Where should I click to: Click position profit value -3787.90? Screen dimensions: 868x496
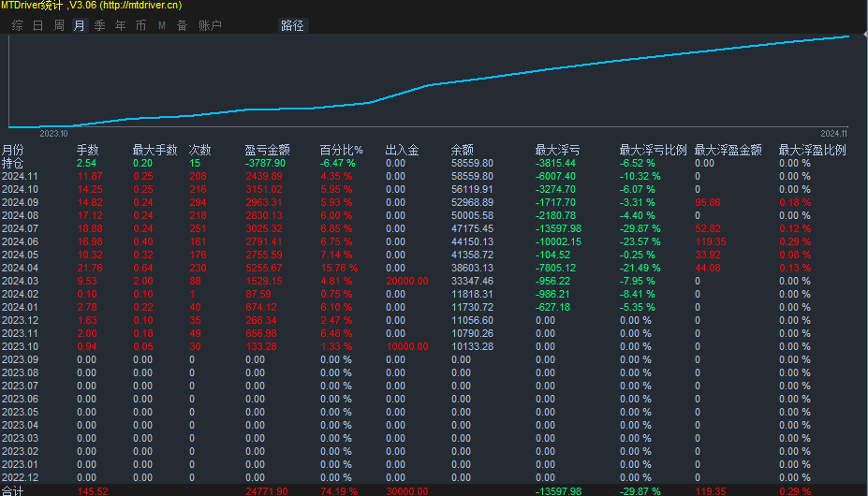265,163
